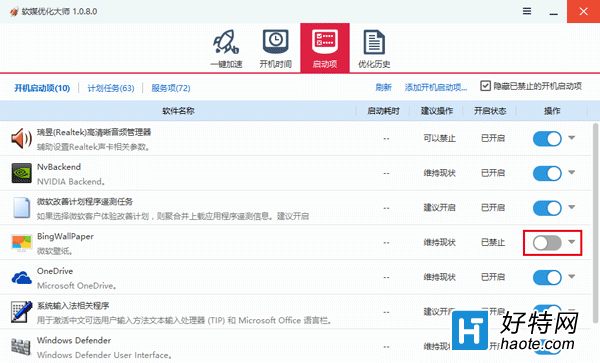Viewport: 600px width, 363px height.
Task: Select the 启动项 tab
Action: coord(324,48)
